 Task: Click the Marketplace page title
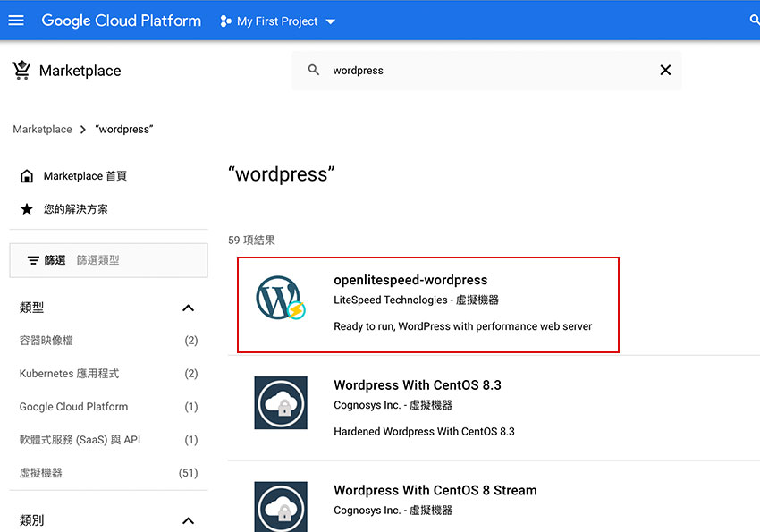point(80,71)
